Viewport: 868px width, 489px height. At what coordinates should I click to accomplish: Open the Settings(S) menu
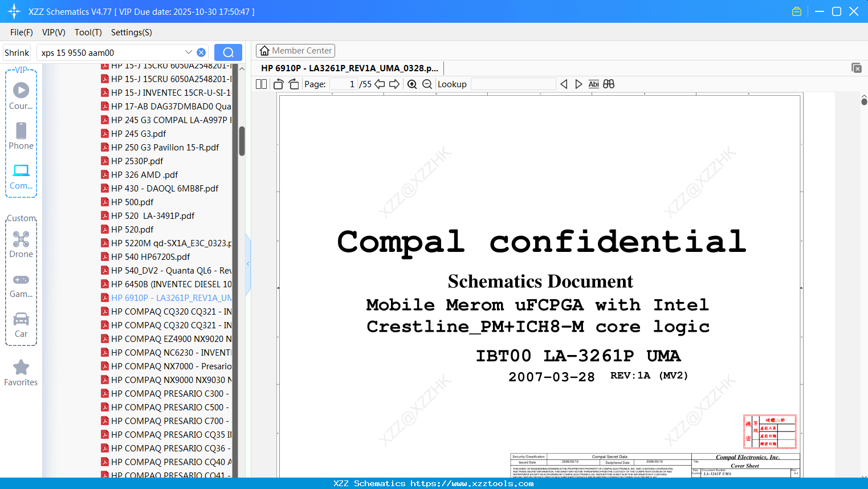click(x=132, y=32)
